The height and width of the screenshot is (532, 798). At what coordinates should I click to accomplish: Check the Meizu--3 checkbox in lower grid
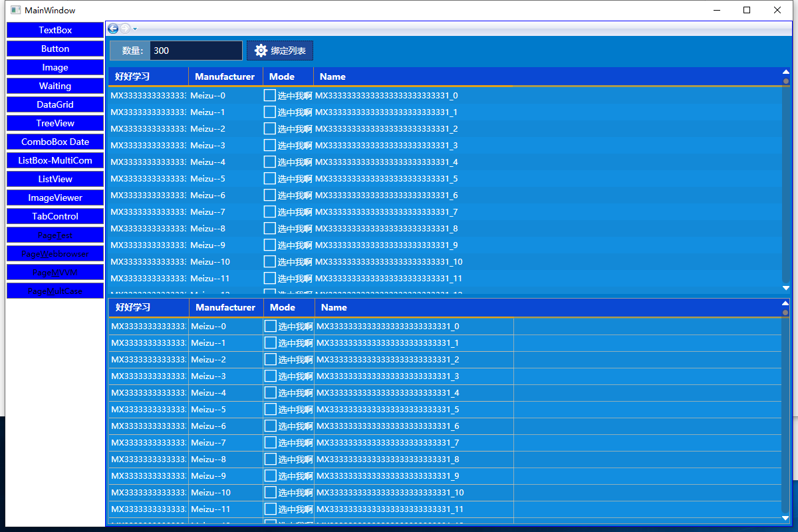(x=270, y=376)
